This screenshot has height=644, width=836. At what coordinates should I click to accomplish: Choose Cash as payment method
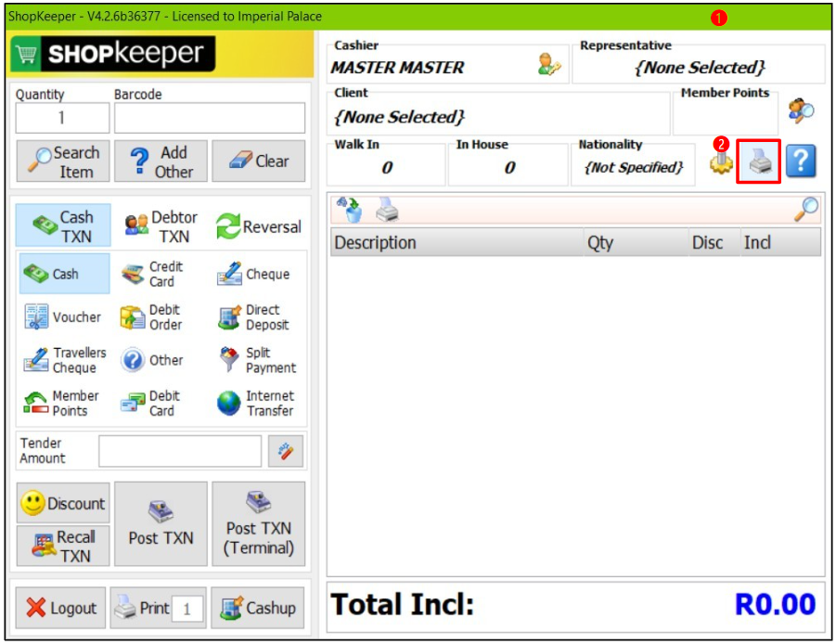tap(65, 274)
